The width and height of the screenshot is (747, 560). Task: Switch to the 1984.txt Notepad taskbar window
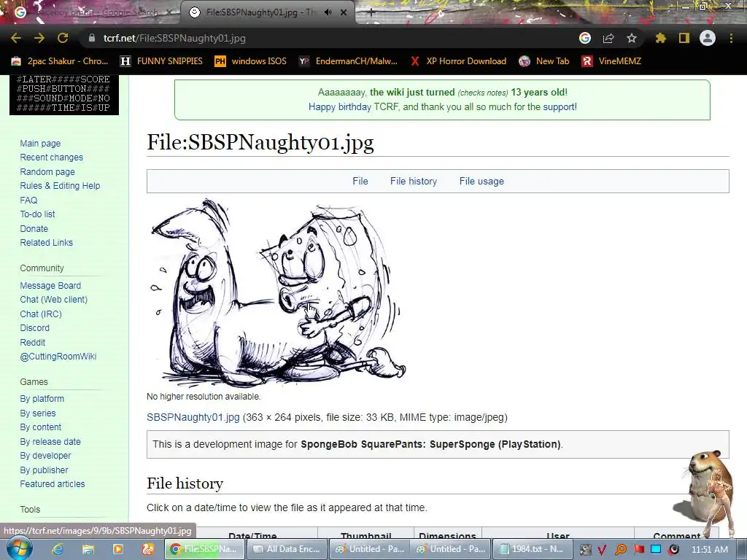click(532, 549)
